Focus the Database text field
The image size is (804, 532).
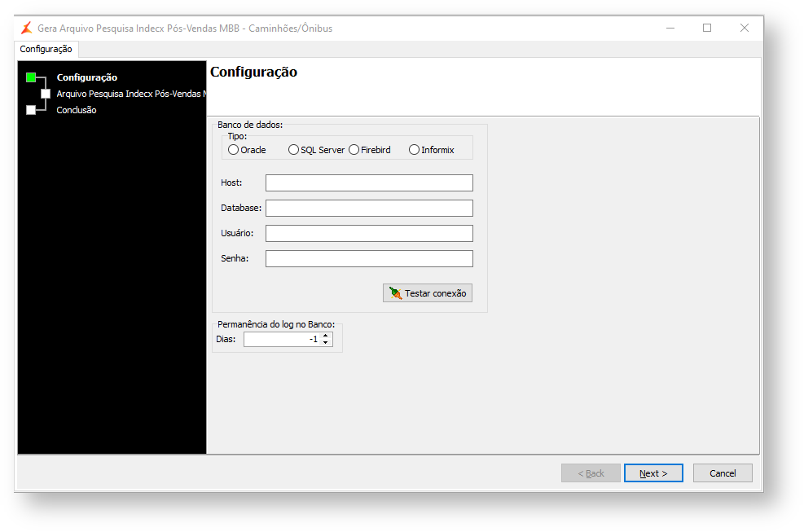[369, 208]
